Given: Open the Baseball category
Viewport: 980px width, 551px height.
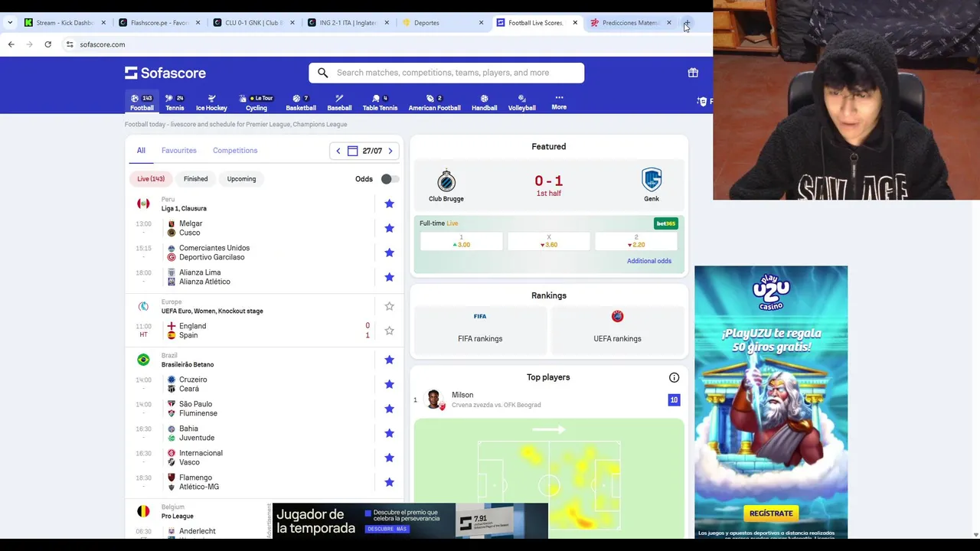Looking at the screenshot, I should (339, 103).
